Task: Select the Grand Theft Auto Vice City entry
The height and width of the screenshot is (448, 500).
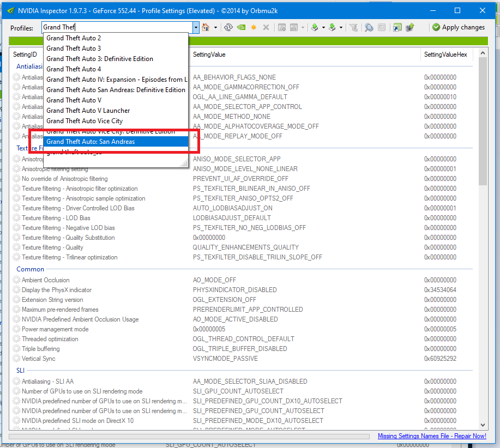Action: [x=116, y=121]
